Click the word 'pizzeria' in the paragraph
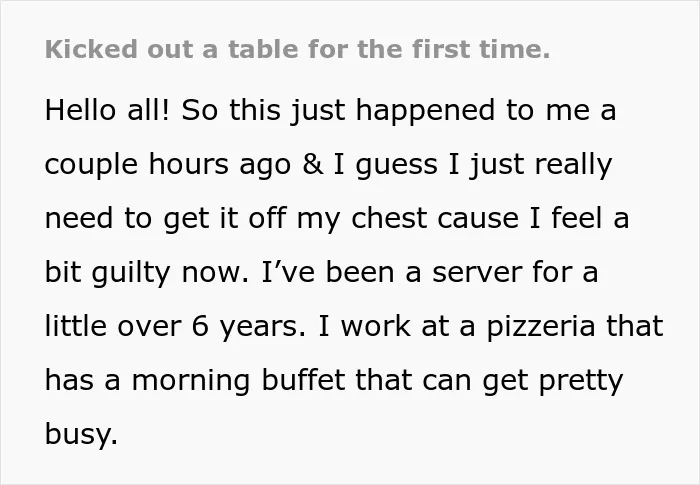The height and width of the screenshot is (485, 700). coord(541,328)
